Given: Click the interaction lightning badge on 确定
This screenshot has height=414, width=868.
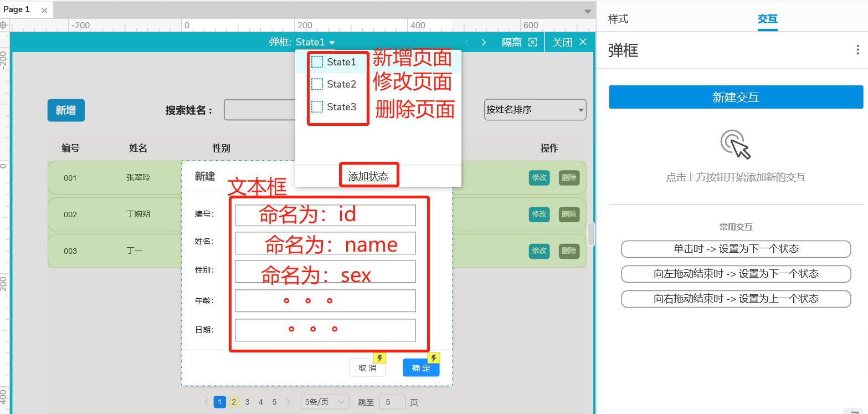Looking at the screenshot, I should [434, 359].
